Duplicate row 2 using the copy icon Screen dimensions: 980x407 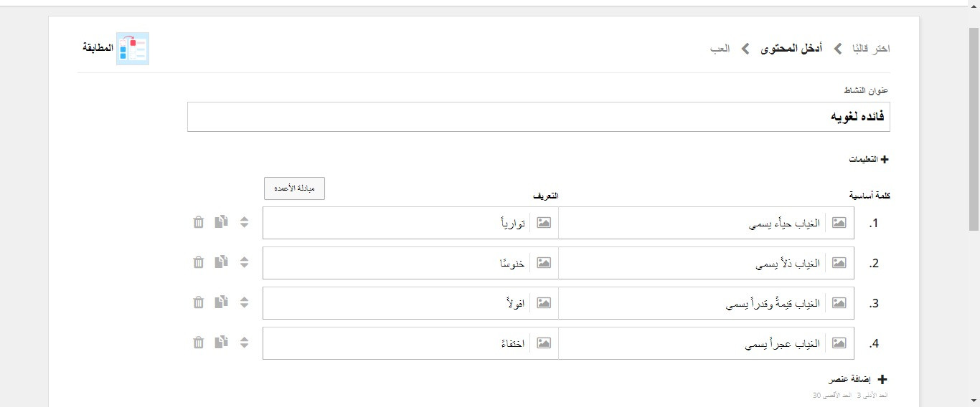click(x=221, y=263)
